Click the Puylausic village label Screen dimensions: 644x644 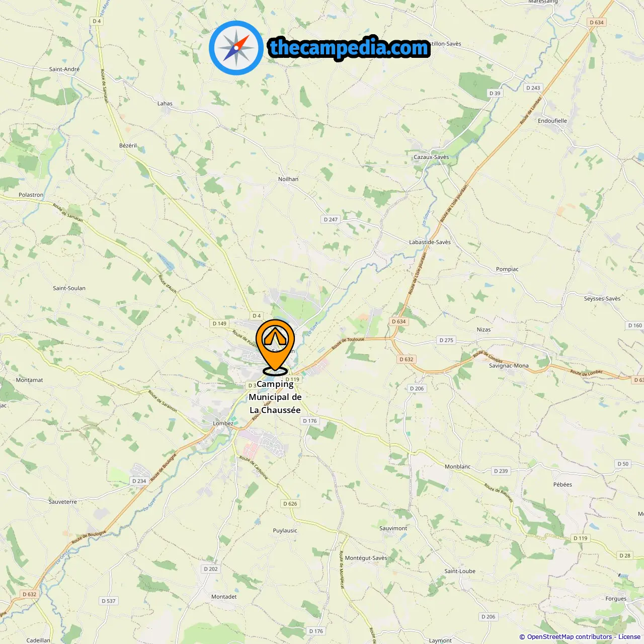click(285, 531)
